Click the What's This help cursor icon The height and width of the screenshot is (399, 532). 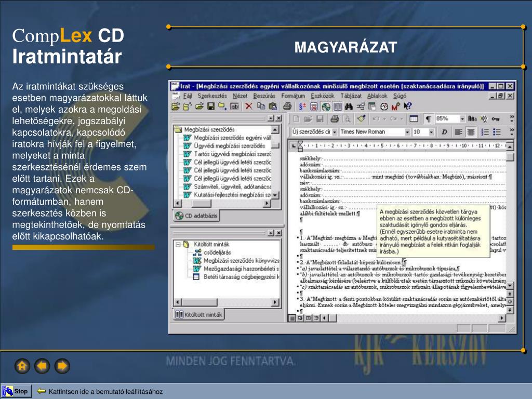407,107
